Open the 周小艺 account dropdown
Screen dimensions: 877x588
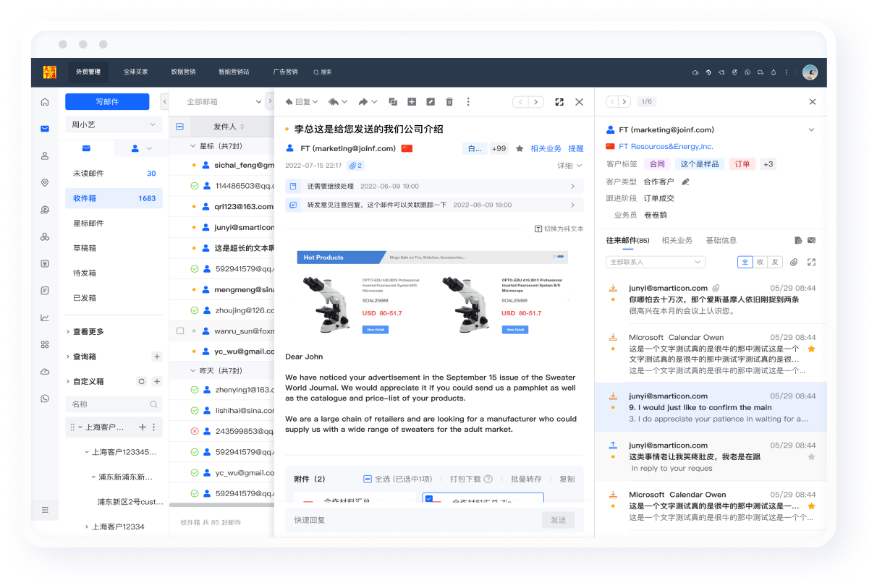click(114, 124)
